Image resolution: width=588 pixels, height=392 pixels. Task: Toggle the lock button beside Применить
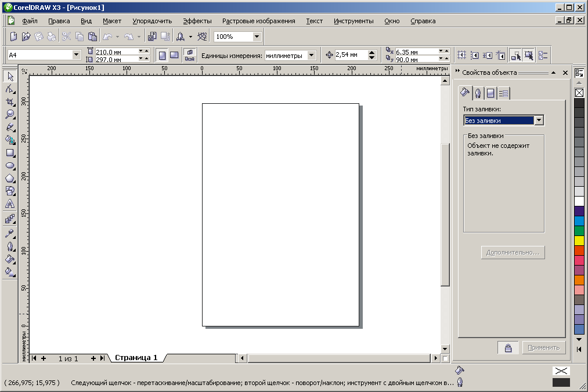tap(508, 348)
